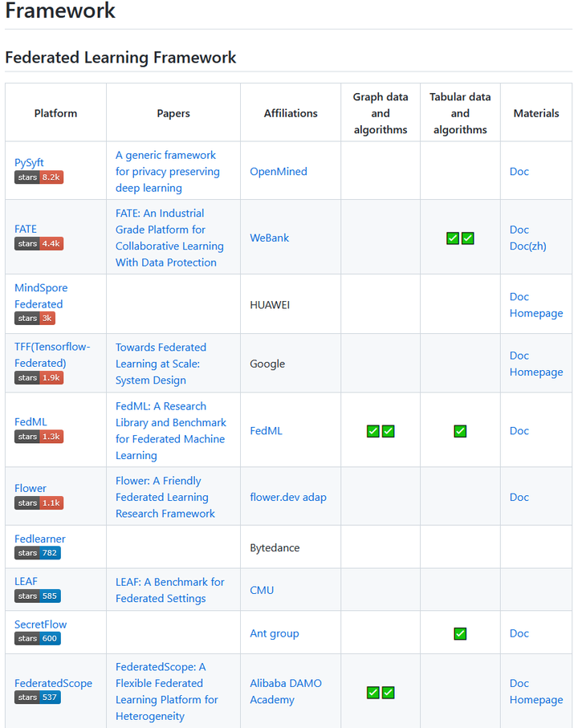Click first green checkmark in FATE's tabular column
The height and width of the screenshot is (728, 578).
pyautogui.click(x=453, y=238)
